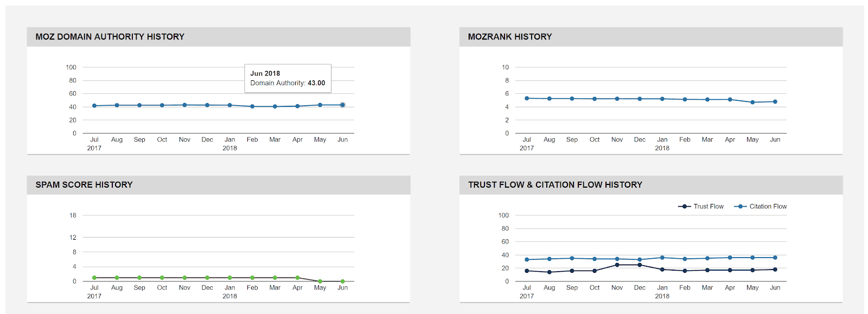Screen dimensions: 868x314
Task: Select Aug 2017 Trust Flow data point
Action: click(x=550, y=272)
